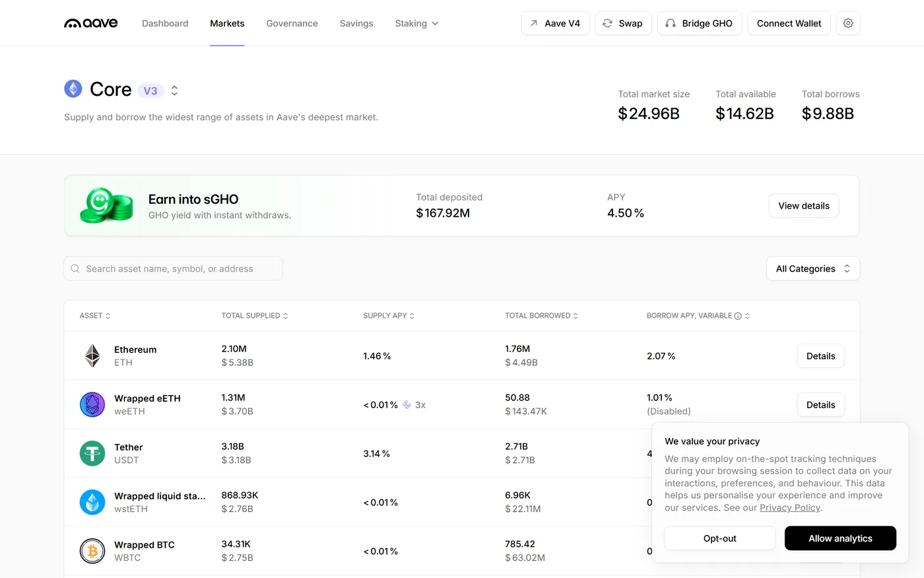Click the Wrapped liquid sta... asset name
Viewport: 924px width, 578px height.
[x=160, y=496]
